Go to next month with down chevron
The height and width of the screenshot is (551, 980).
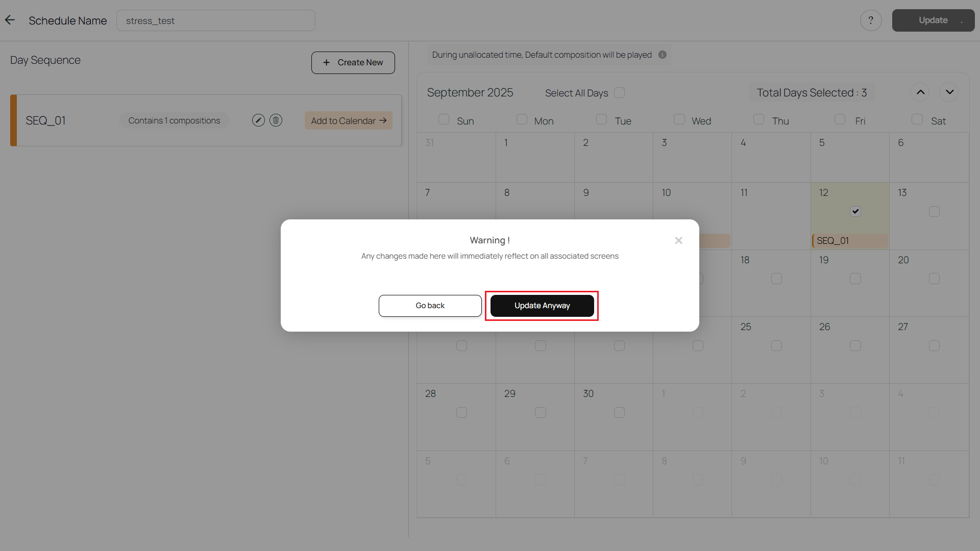949,92
